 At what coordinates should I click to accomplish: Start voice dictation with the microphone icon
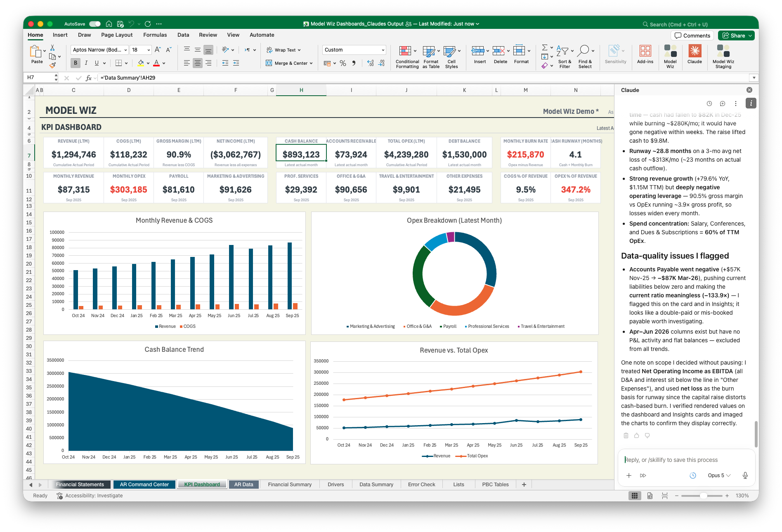[745, 476]
